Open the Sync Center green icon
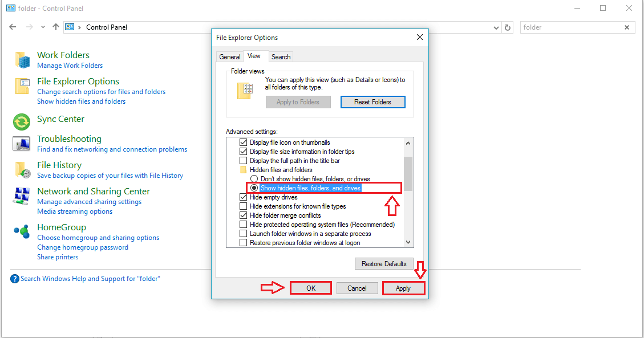 (x=21, y=122)
